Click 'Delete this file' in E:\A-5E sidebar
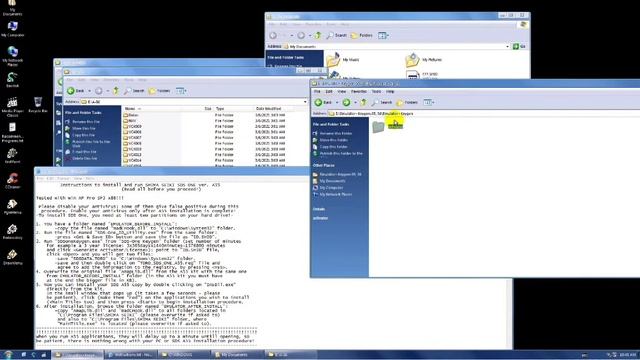The image size is (640, 360). 81,158
